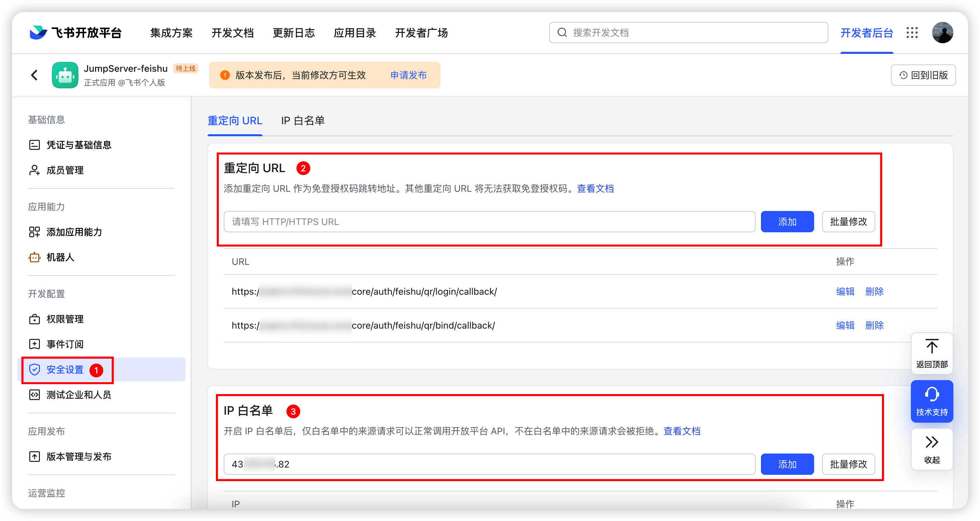Edit the bind/callback URL row
This screenshot has height=521, width=980.
point(845,326)
